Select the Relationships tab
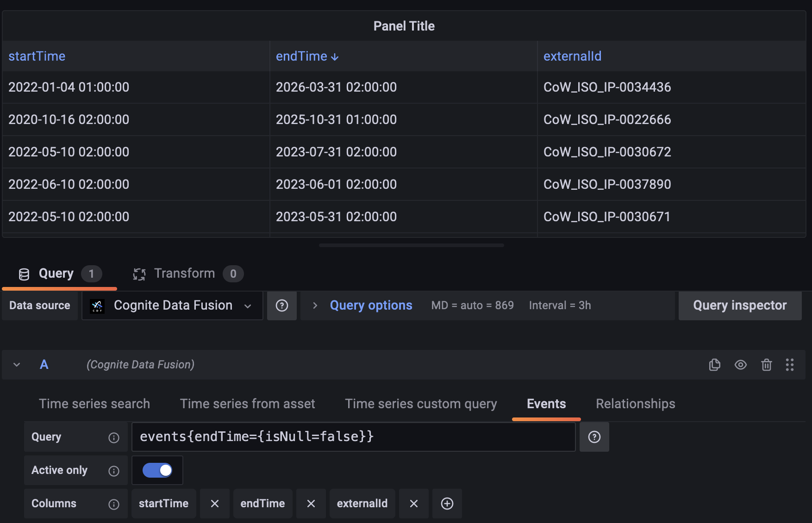The width and height of the screenshot is (812, 523). [635, 404]
